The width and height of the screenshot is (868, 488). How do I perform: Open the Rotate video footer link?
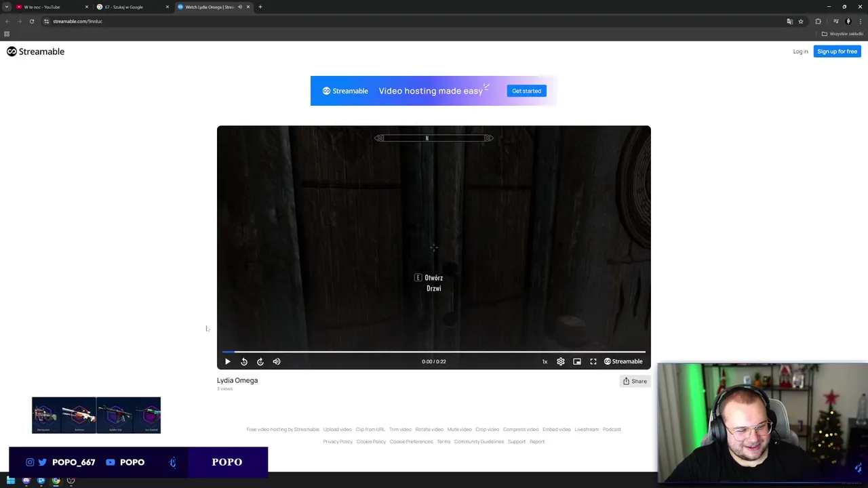coord(429,429)
